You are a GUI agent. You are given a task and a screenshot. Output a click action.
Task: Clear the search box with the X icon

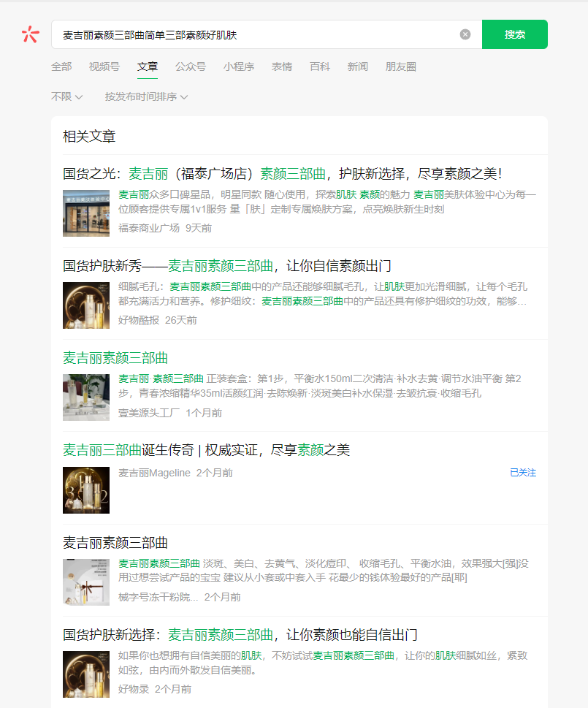[465, 34]
